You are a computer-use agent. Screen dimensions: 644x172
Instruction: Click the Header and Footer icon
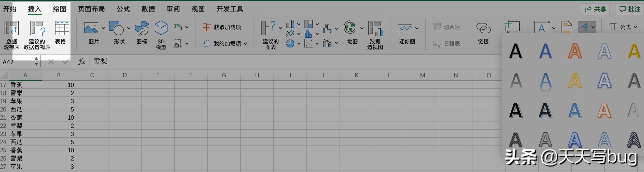pyautogui.click(x=567, y=27)
